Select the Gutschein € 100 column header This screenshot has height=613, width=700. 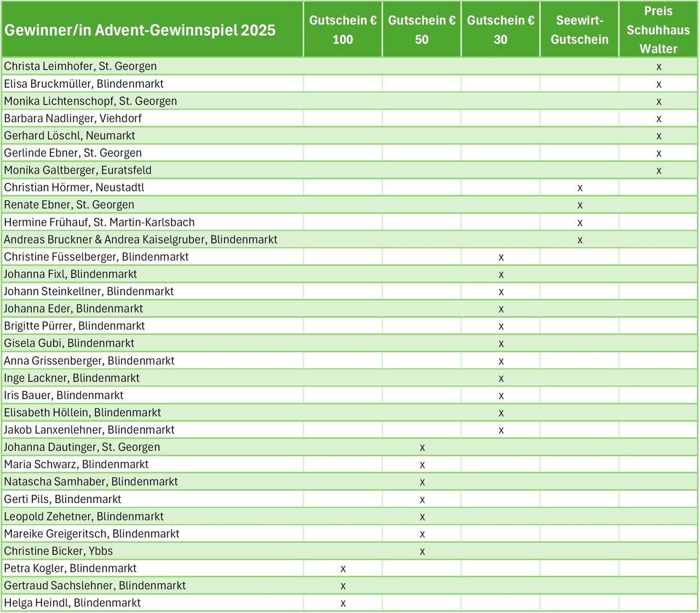point(342,30)
